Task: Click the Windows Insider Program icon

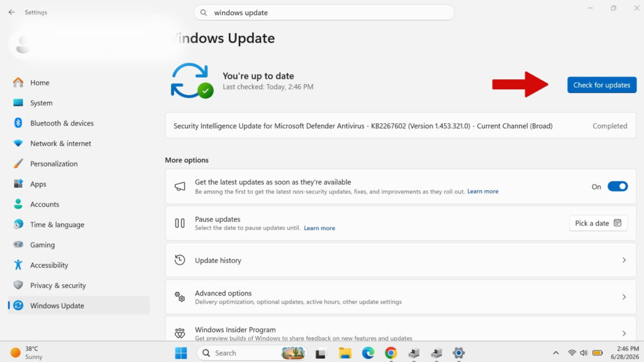Action: point(180,333)
